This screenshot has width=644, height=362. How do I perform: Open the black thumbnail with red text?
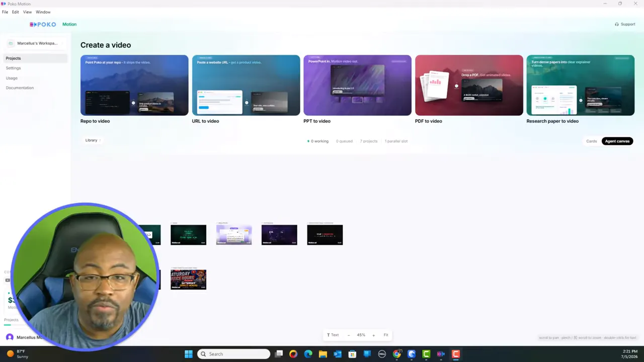(x=325, y=235)
